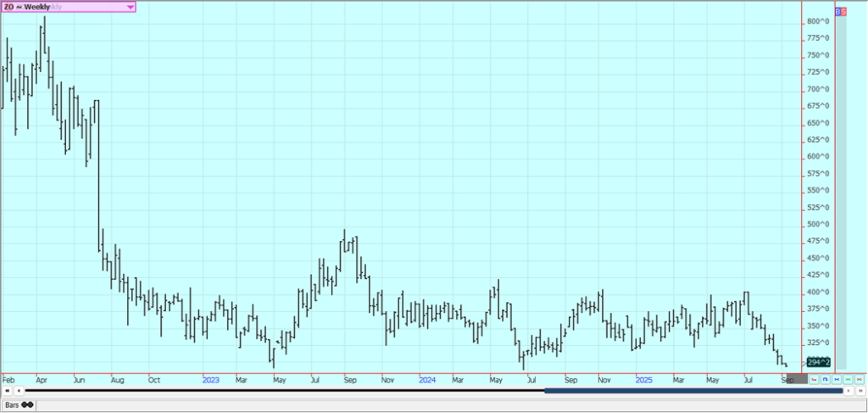This screenshot has height=413, width=868.
Task: Click the 450^0 price axis label
Action: (818, 259)
